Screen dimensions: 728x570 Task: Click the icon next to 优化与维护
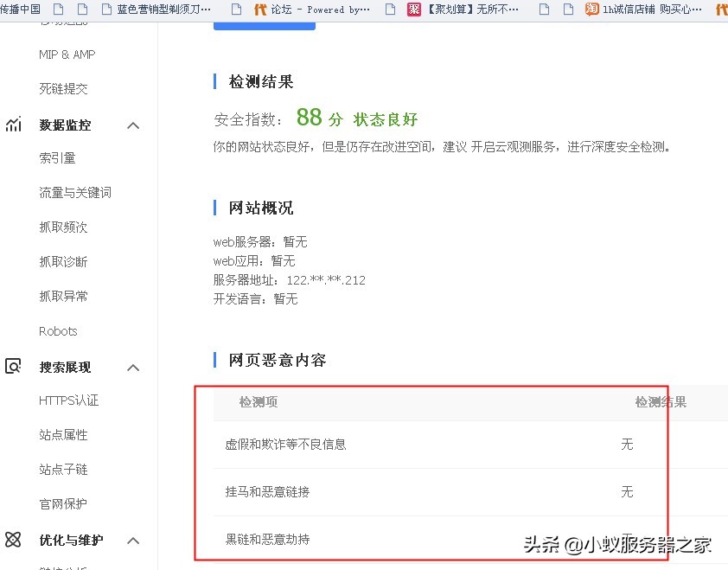[x=13, y=540]
